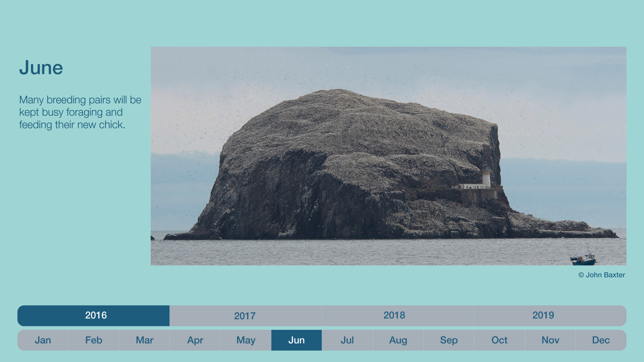The image size is (644, 362).
Task: Jump to Mar on timeline
Action: [x=144, y=340]
